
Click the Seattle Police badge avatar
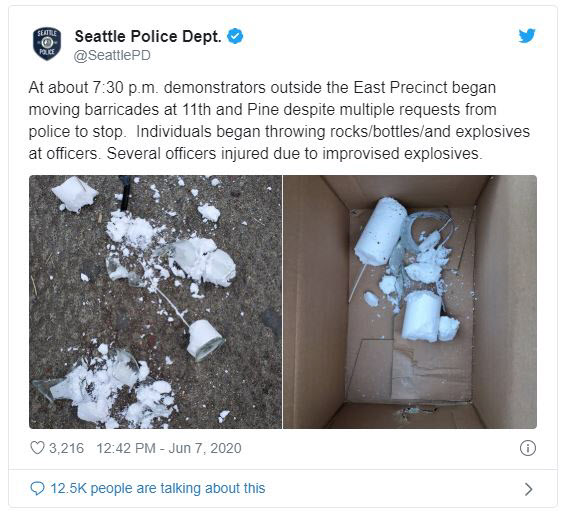tap(47, 44)
